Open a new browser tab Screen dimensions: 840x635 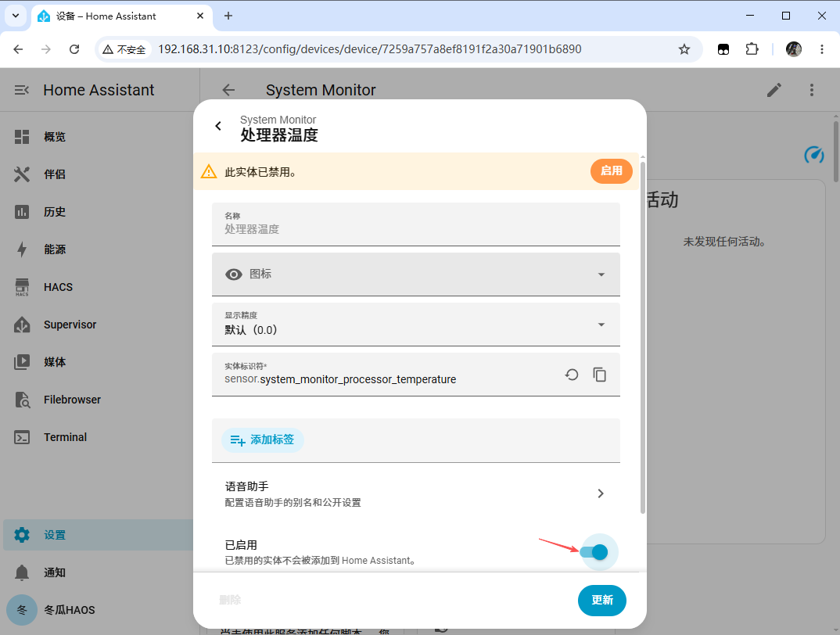tap(228, 16)
